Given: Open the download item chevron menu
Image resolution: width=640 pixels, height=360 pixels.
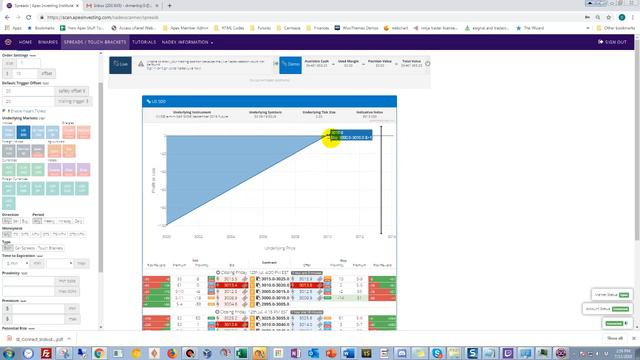Looking at the screenshot, I should click(x=69, y=339).
